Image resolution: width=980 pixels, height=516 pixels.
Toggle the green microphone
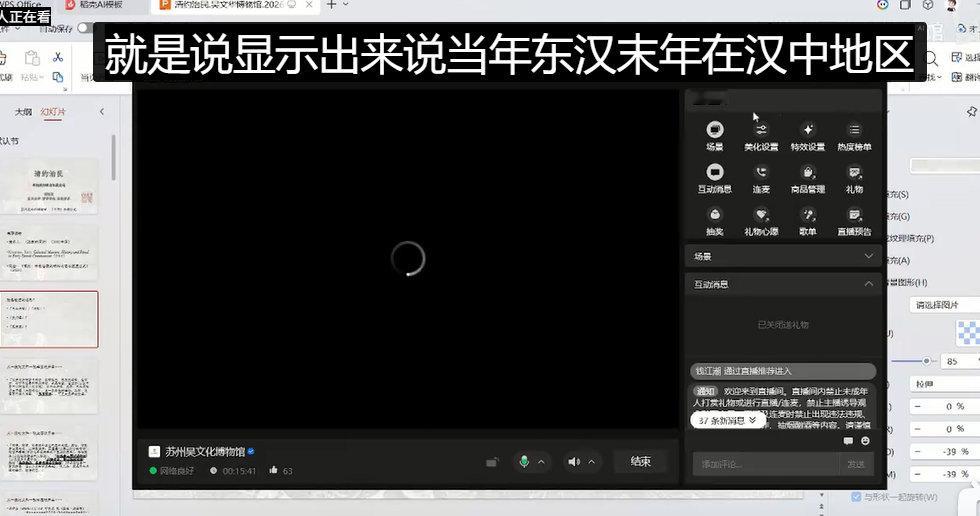(x=524, y=462)
